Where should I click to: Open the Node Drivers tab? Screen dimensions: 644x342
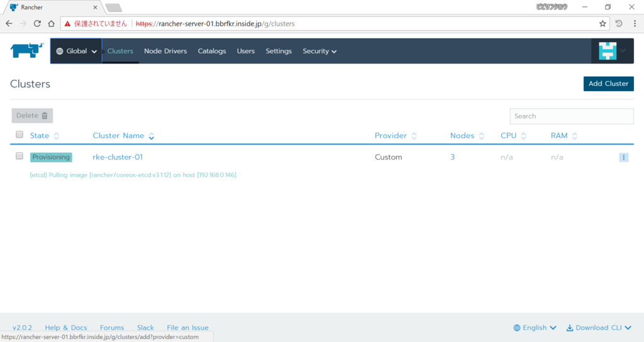pos(165,52)
